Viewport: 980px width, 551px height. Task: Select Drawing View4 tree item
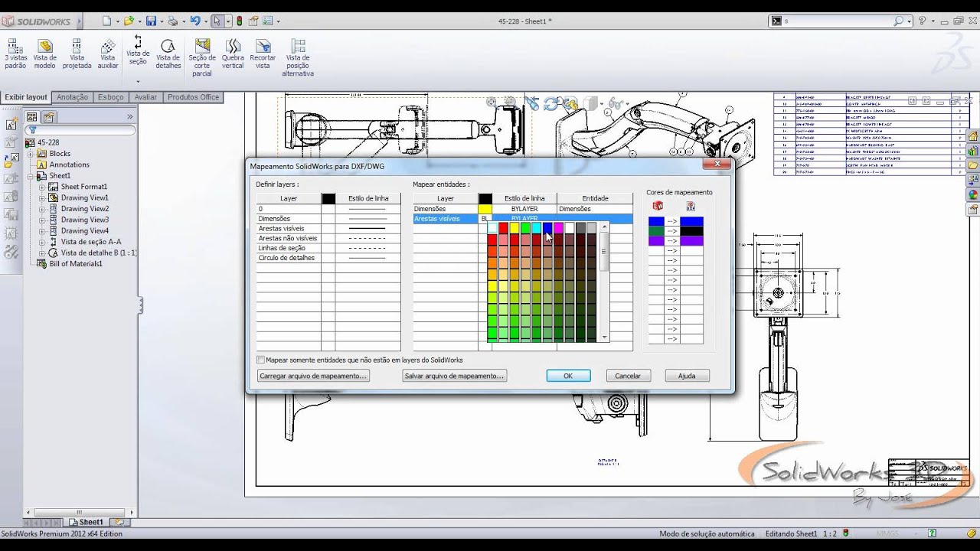pyautogui.click(x=85, y=231)
